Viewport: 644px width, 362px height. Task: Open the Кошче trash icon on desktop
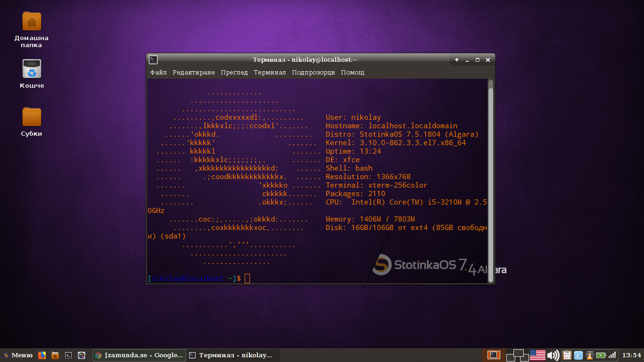(x=32, y=74)
